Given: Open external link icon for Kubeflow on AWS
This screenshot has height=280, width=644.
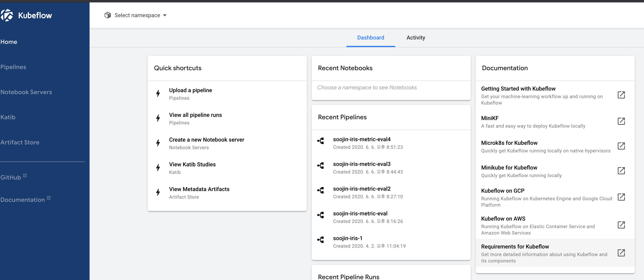Looking at the screenshot, I should (x=621, y=225).
